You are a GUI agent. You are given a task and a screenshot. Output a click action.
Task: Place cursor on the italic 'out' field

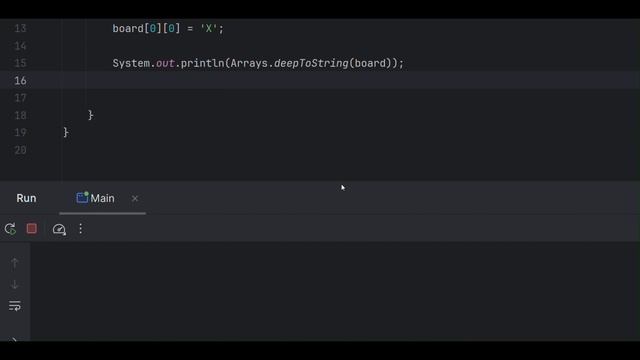point(165,63)
